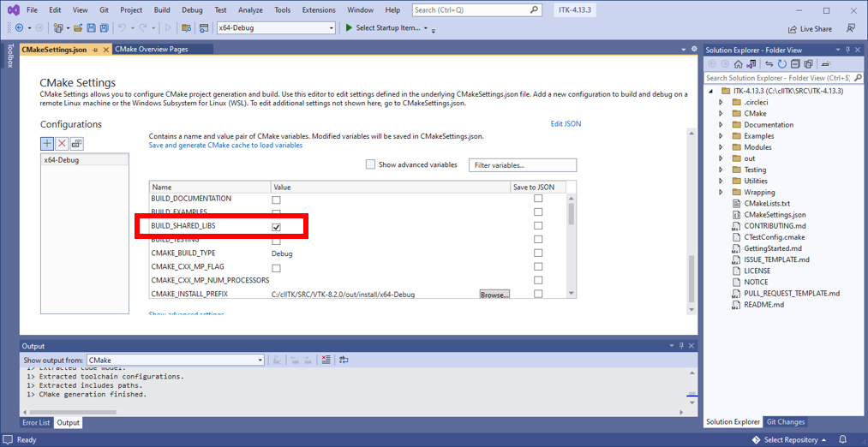
Task: Open the File menu
Action: click(32, 10)
